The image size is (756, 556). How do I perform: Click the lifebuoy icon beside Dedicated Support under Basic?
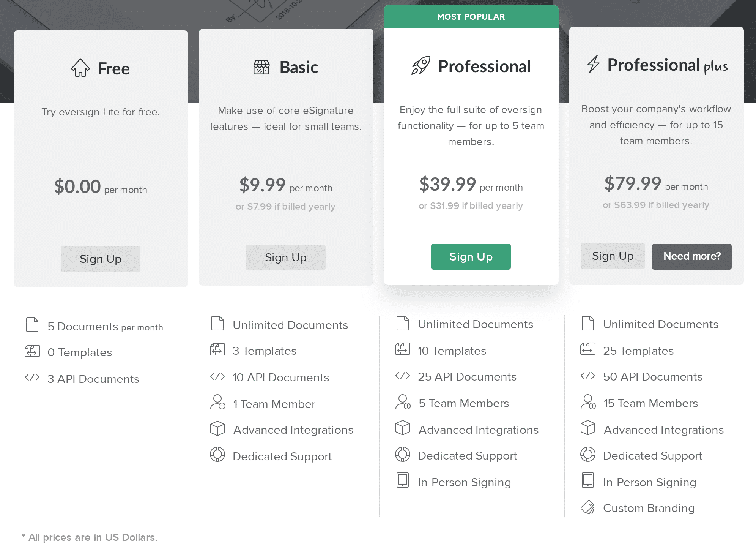coord(217,455)
